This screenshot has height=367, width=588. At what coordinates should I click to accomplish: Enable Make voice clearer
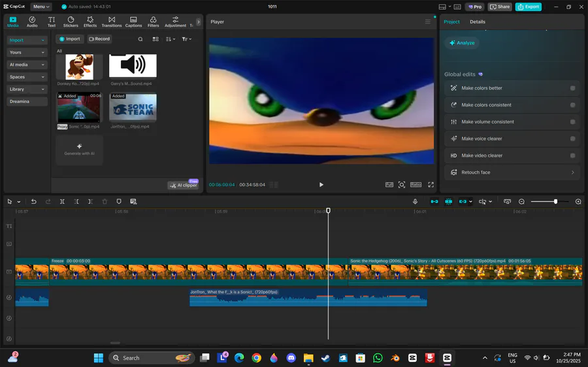pyautogui.click(x=572, y=138)
